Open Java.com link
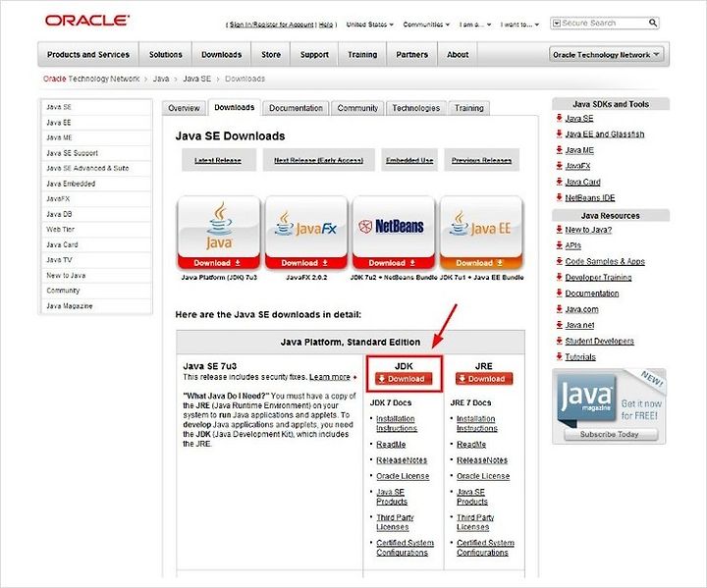Screen dimensions: 707x588 point(581,309)
